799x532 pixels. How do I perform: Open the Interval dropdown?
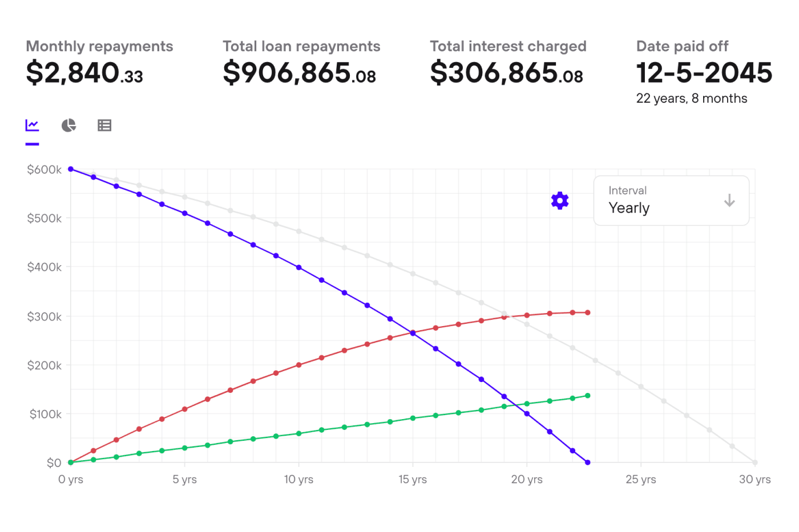tap(671, 201)
